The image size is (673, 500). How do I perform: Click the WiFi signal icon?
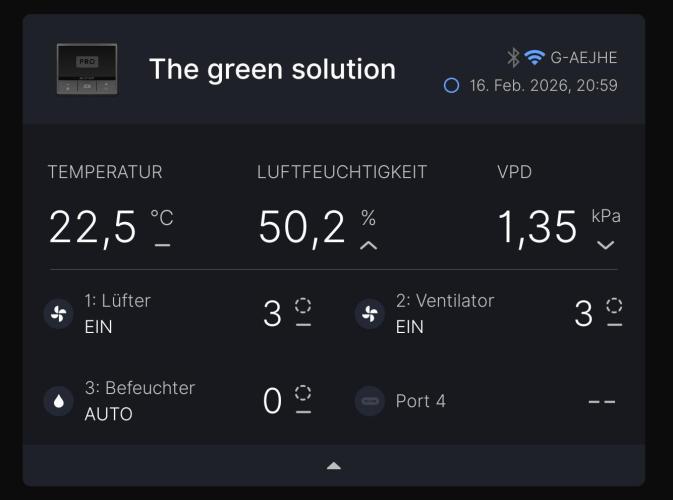pos(534,57)
